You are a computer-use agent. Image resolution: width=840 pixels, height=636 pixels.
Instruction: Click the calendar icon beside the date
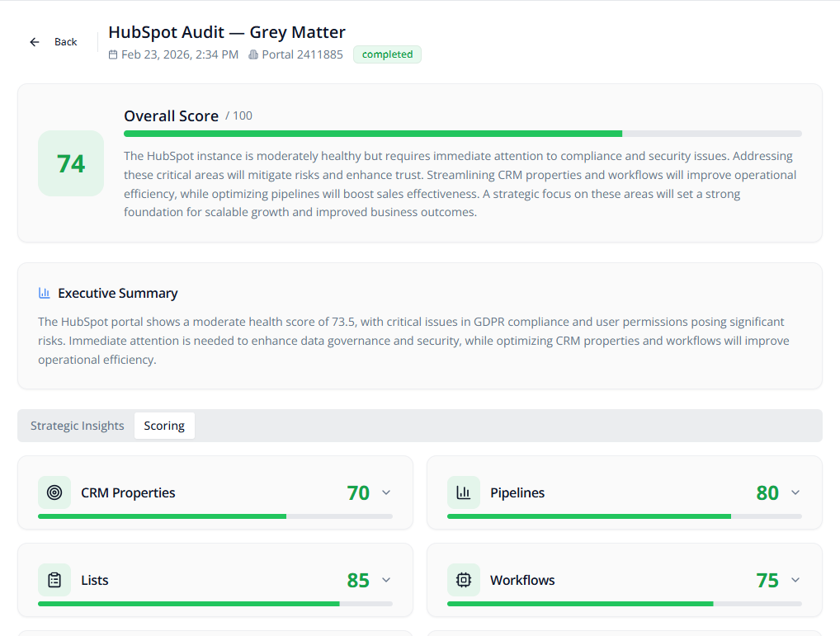[x=113, y=55]
